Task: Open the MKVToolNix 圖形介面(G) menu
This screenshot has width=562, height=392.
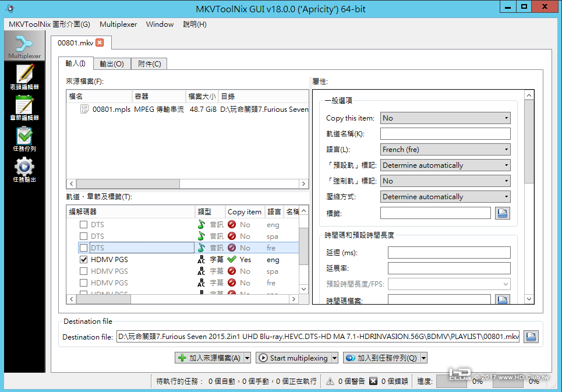Action: coord(50,24)
